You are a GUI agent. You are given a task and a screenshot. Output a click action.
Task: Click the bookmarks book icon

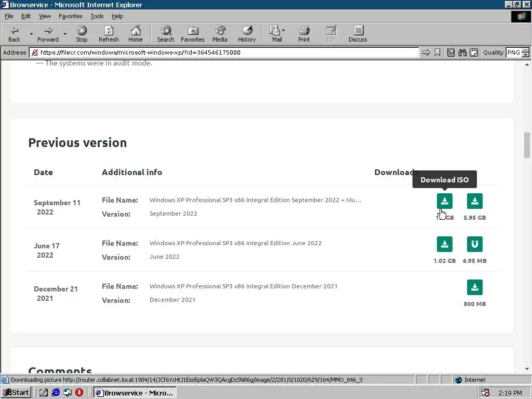coord(451,52)
